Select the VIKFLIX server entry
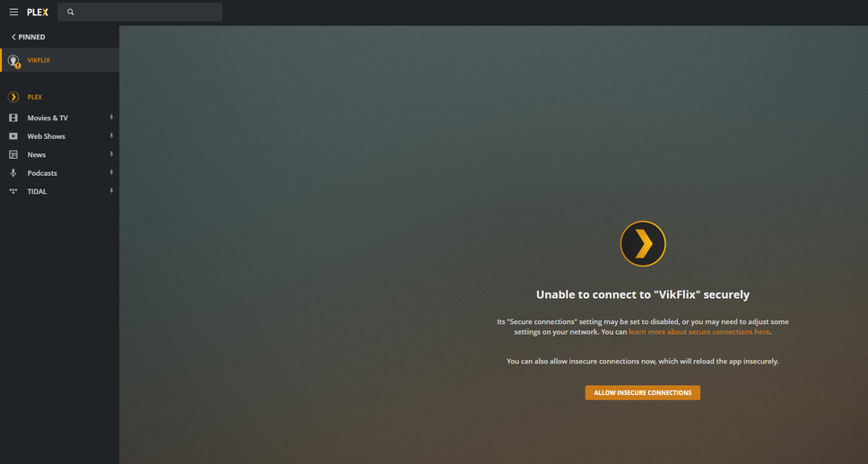 [x=60, y=60]
